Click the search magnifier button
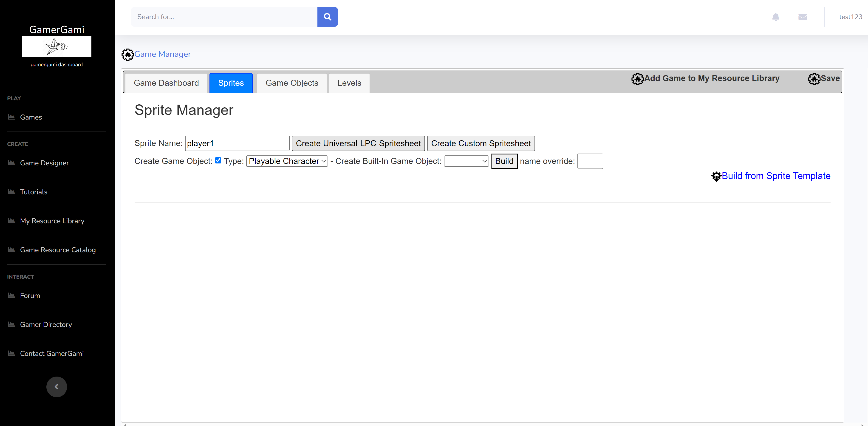 (327, 17)
